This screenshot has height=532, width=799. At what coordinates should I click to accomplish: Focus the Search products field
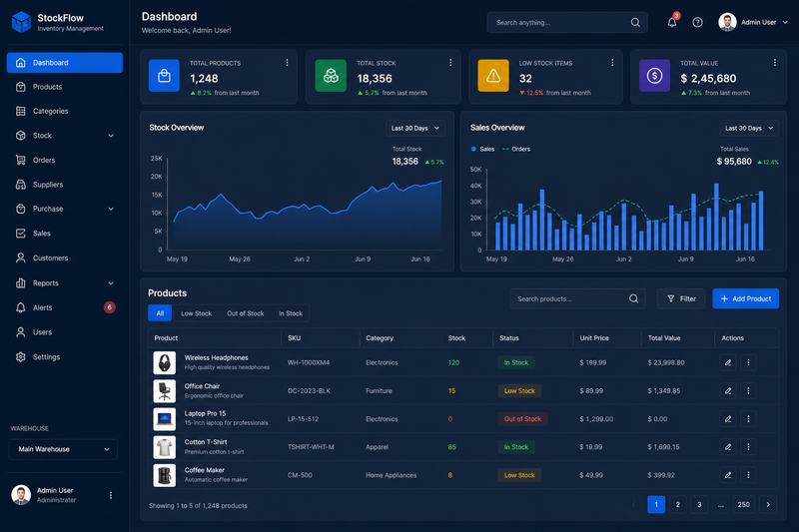coord(577,298)
